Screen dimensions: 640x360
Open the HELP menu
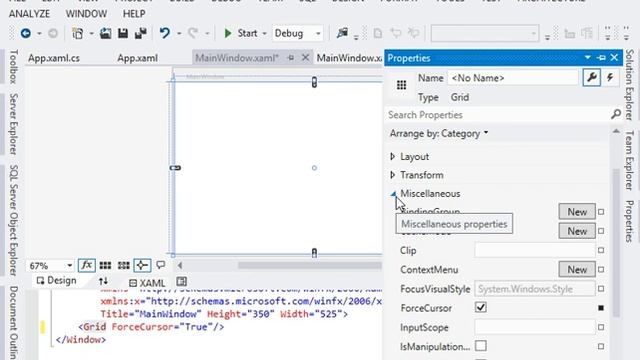(x=134, y=13)
